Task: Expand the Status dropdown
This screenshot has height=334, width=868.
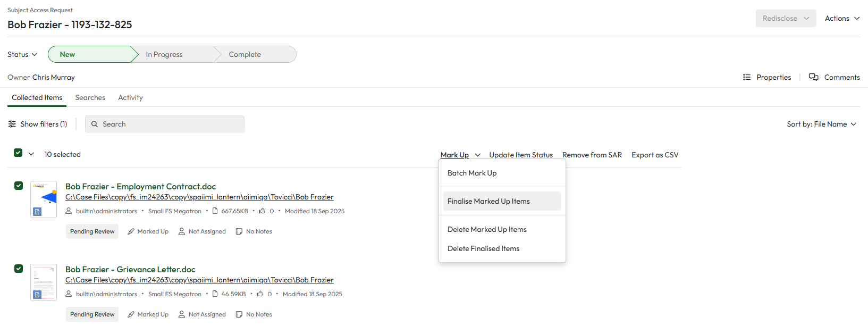Action: [22, 54]
